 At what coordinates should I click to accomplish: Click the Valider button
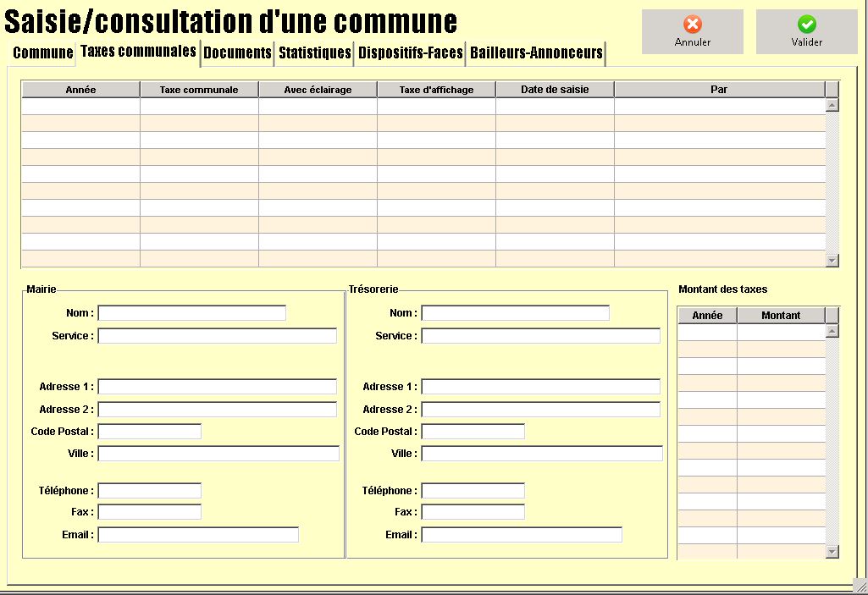coord(806,31)
